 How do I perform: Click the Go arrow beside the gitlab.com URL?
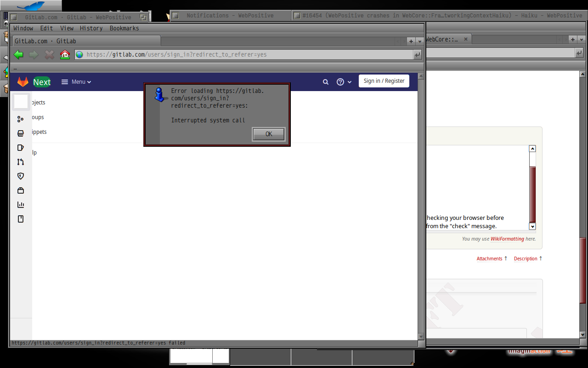coord(417,55)
